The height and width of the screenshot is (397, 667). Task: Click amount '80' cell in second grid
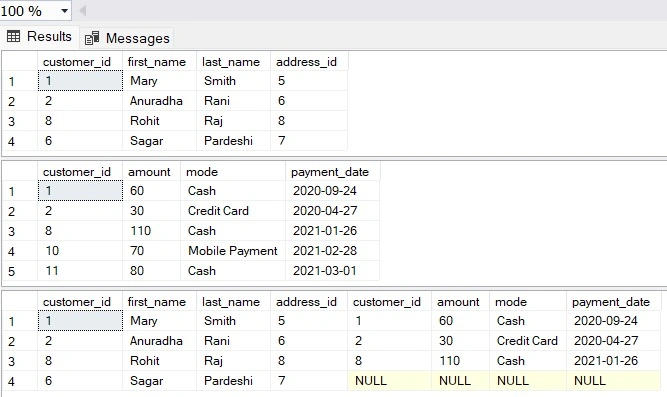pos(151,271)
